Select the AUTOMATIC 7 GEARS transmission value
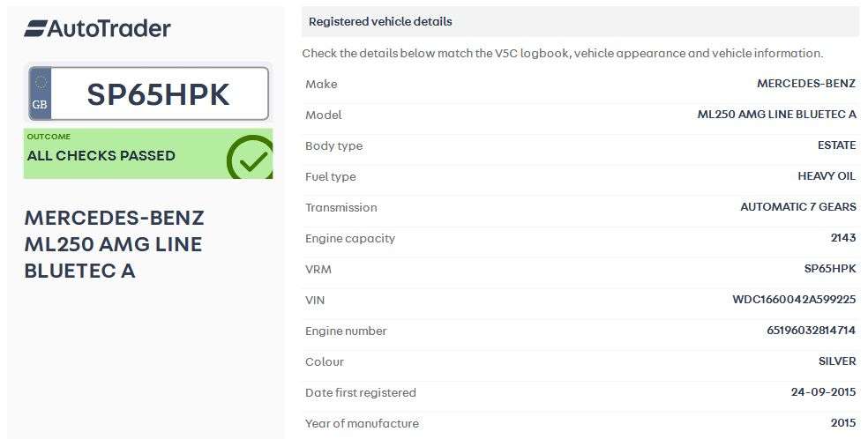Viewport: 868px width, 439px height. coord(797,207)
